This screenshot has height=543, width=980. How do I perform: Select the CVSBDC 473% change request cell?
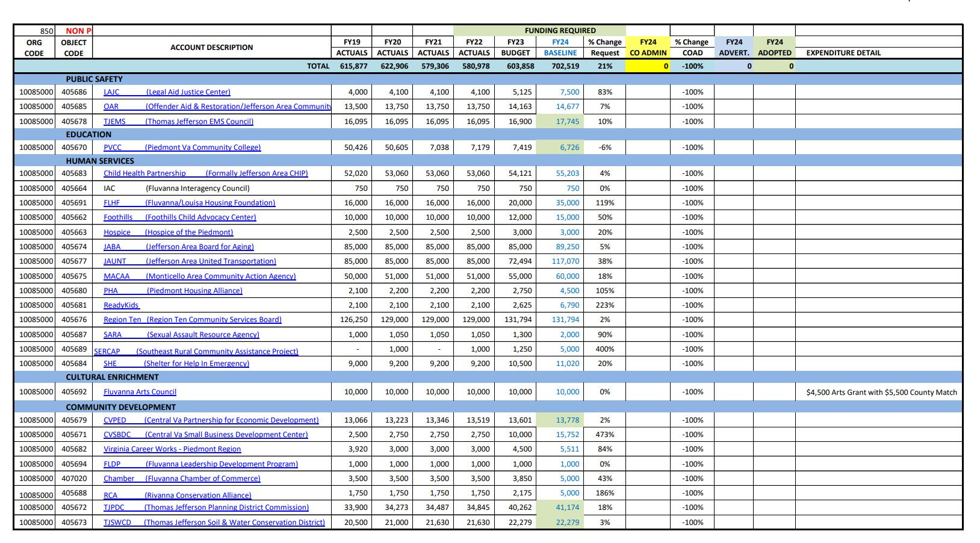pyautogui.click(x=605, y=435)
